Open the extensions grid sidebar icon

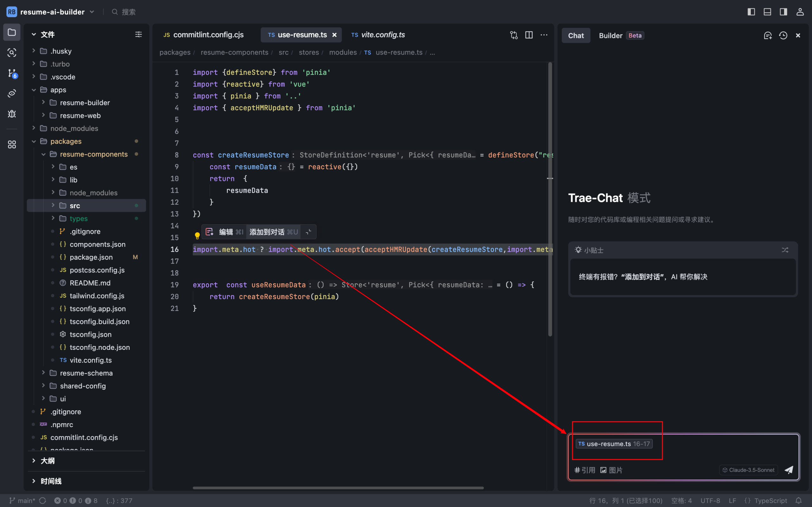point(12,144)
